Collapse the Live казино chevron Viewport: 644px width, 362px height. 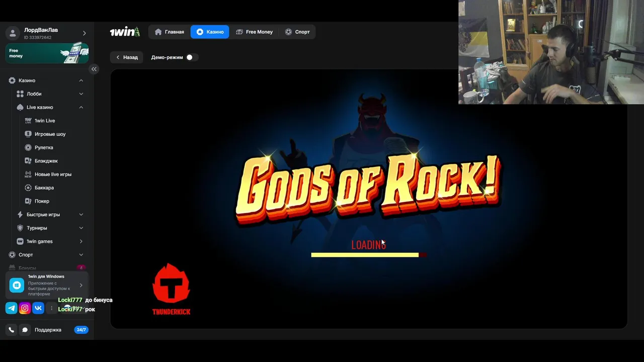[81, 107]
